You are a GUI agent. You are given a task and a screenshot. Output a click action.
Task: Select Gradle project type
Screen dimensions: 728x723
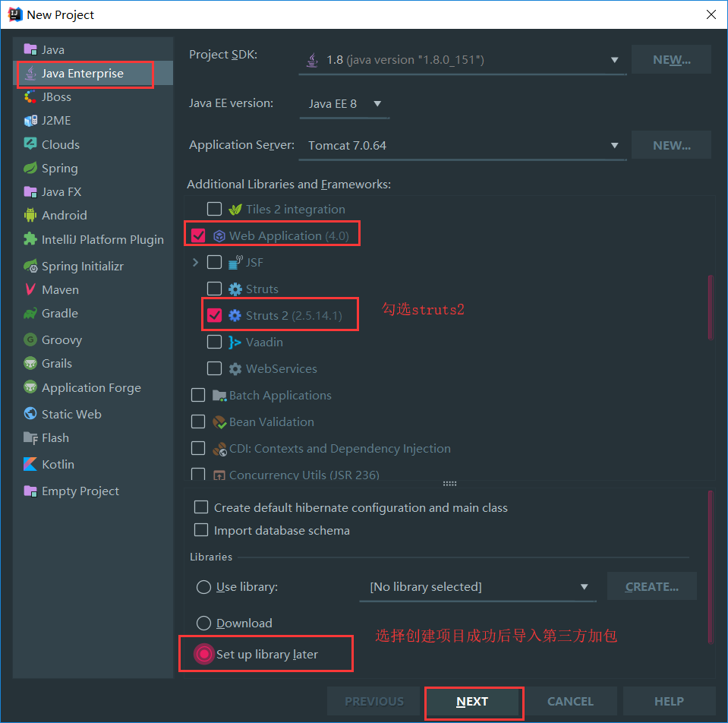coord(59,314)
